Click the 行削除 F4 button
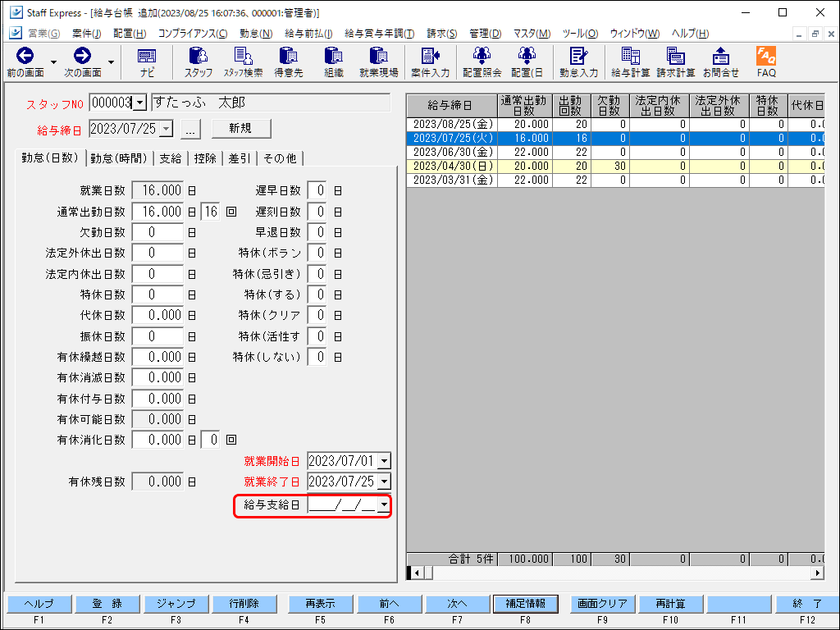 point(244,604)
